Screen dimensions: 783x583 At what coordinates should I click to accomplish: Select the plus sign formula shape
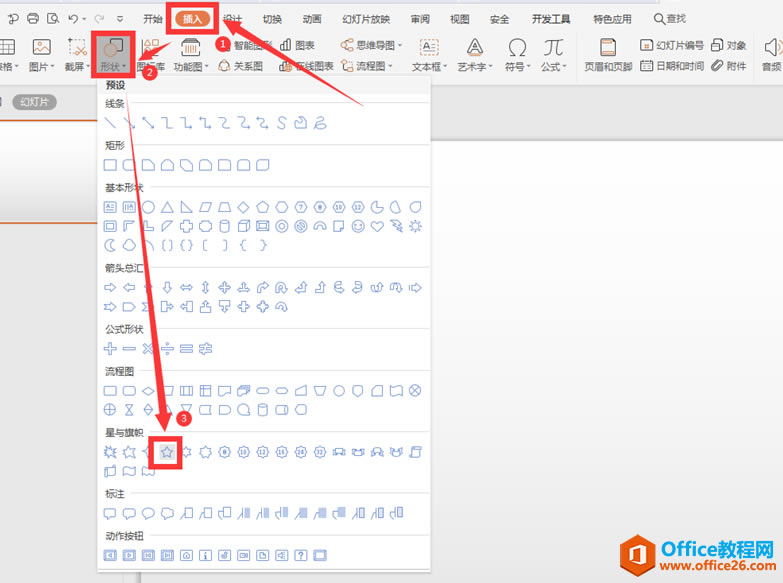(110, 349)
